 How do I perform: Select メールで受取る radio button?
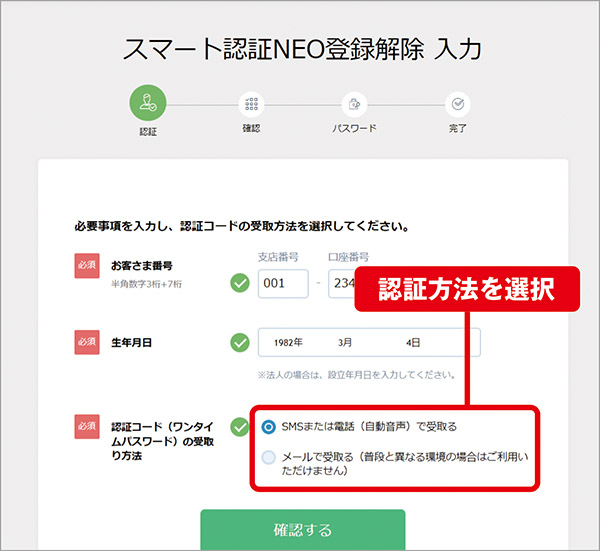[269, 457]
